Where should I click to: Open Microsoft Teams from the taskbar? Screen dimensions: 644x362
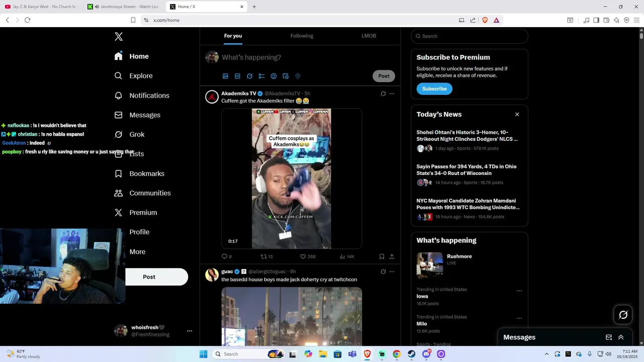[352, 354]
